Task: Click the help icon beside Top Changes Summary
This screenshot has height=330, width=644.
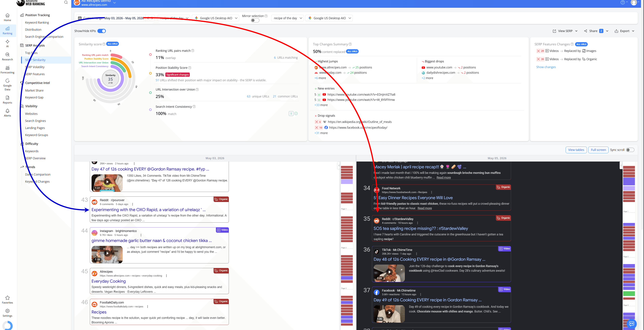Action: tap(350, 44)
